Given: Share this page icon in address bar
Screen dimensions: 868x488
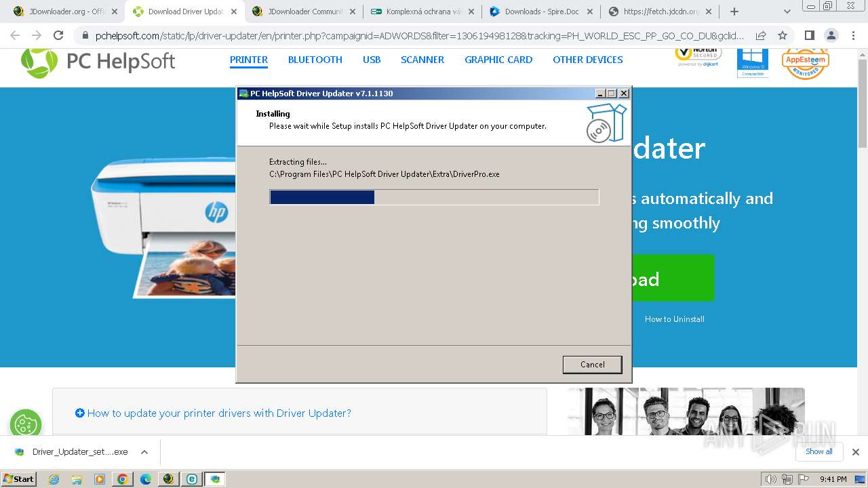Looking at the screenshot, I should click(761, 36).
